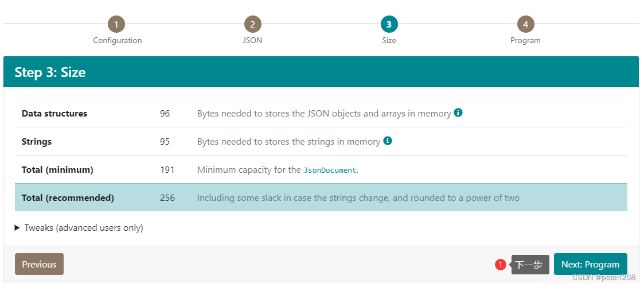Click the Step 3: Size heading
The height and width of the screenshot is (287, 644).
[50, 72]
